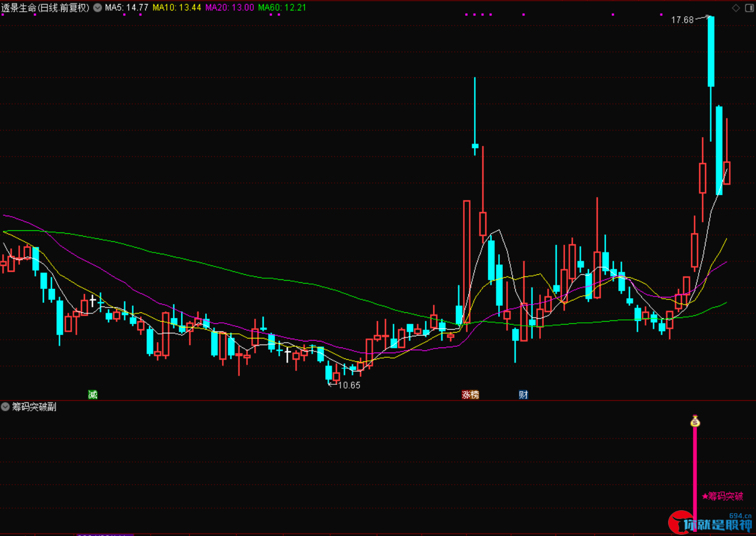The image size is (756, 536).
Task: Click the 10.65 low price label
Action: [349, 385]
